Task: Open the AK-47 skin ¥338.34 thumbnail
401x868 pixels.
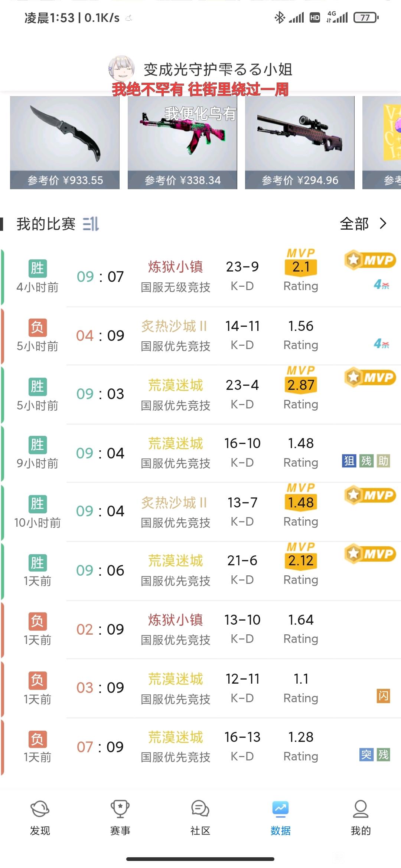Action: coord(182,142)
